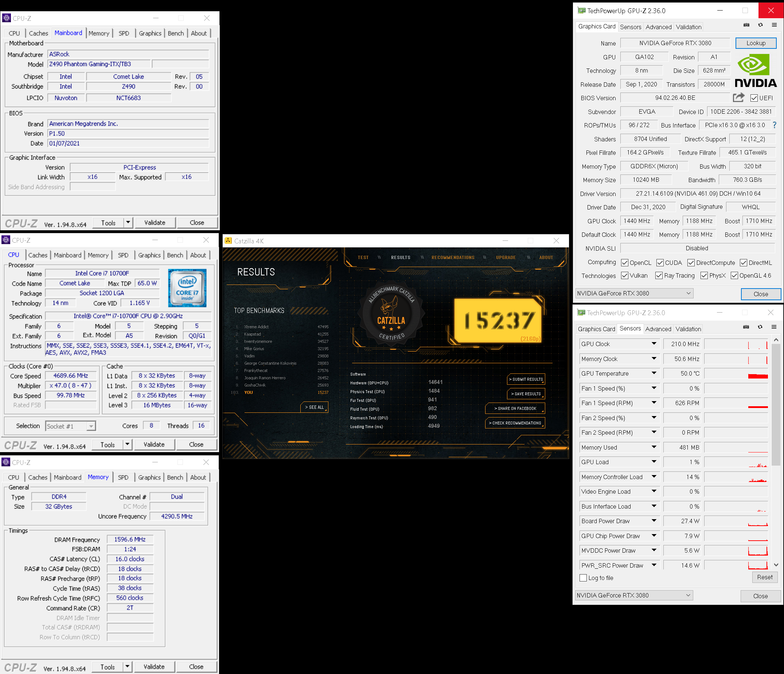
Task: Enable the Log to file checkbox
Action: coord(583,577)
